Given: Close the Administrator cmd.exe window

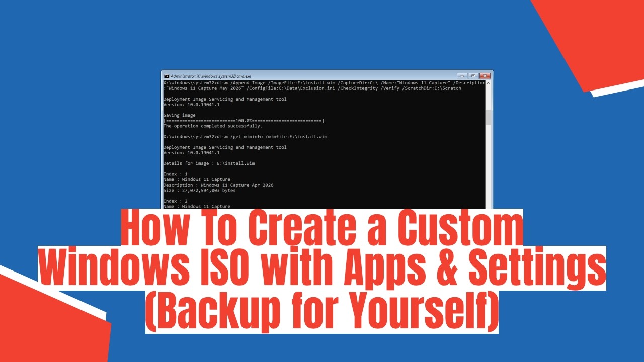Looking at the screenshot, I should tap(485, 76).
